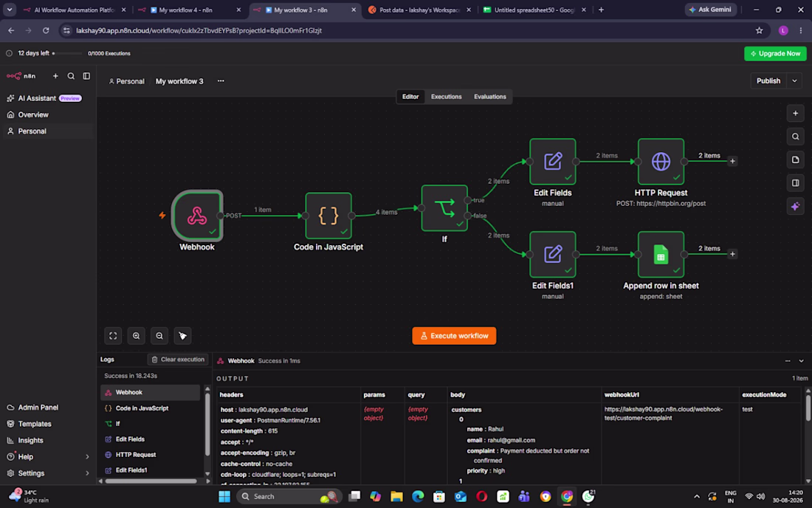812x508 pixels.
Task: Click the add node plus button on canvas right
Action: (x=796, y=114)
